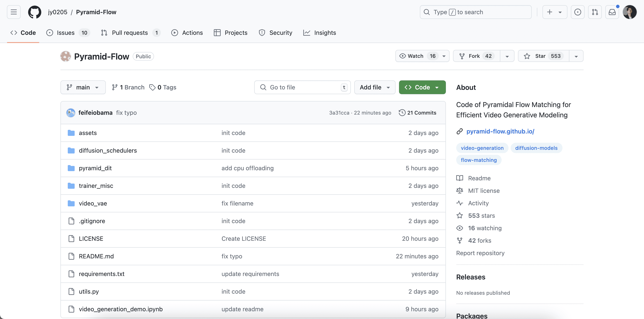Open the user profile avatar menu
This screenshot has width=644, height=319.
pyautogui.click(x=629, y=12)
